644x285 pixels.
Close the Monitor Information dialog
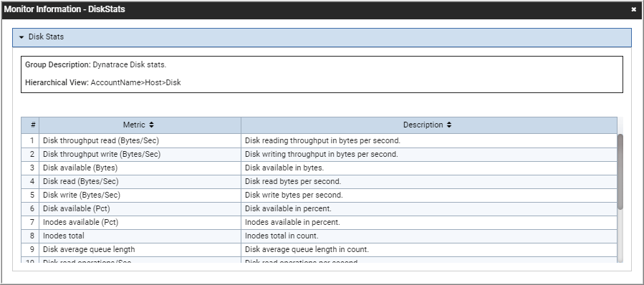[x=633, y=9]
